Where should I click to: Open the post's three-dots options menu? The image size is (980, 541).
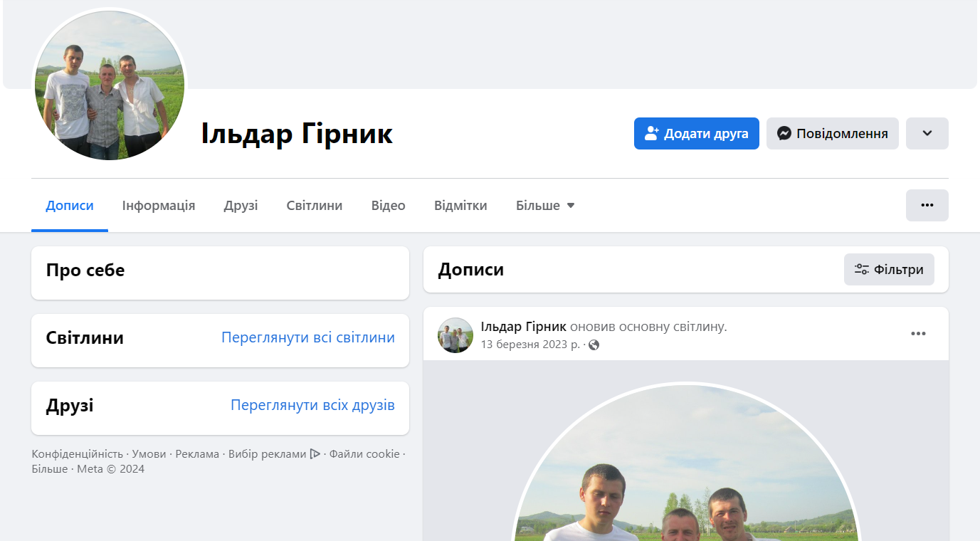[918, 334]
